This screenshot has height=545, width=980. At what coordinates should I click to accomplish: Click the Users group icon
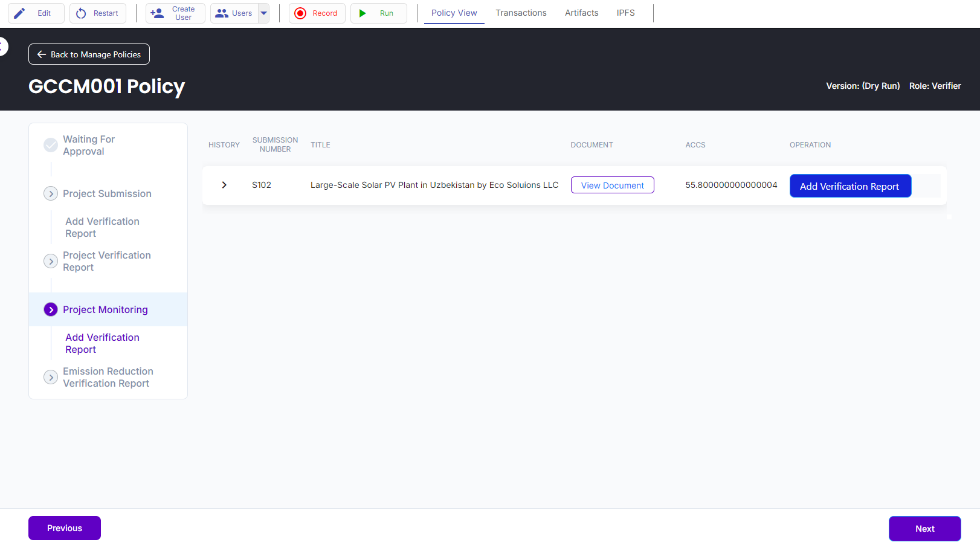coord(222,13)
